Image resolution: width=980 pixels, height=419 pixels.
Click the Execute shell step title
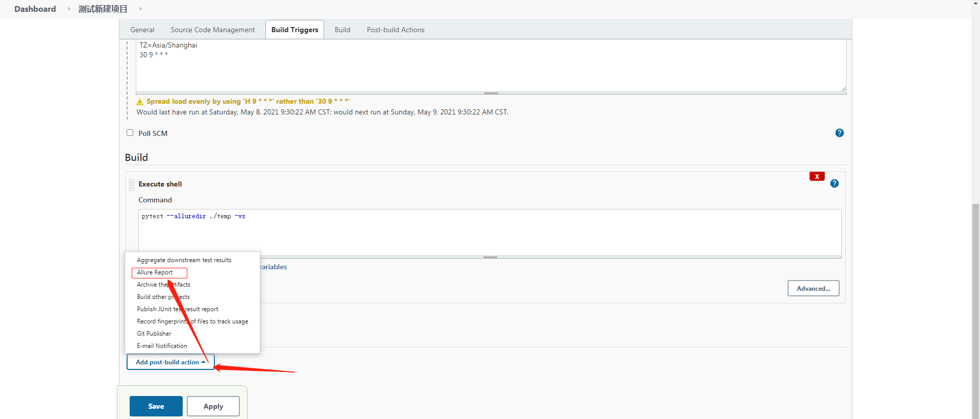[160, 184]
